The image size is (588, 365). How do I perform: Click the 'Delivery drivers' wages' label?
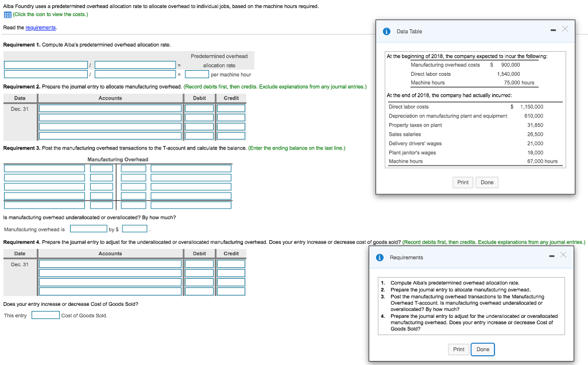(415, 144)
